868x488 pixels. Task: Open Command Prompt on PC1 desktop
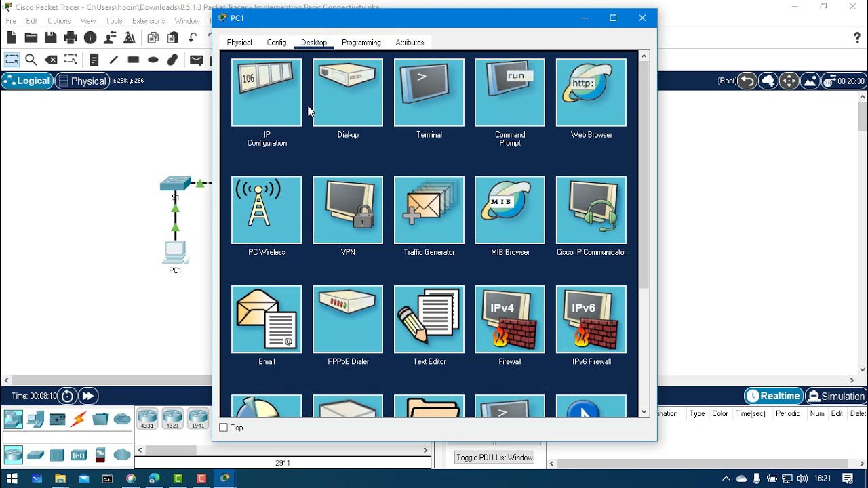(510, 92)
